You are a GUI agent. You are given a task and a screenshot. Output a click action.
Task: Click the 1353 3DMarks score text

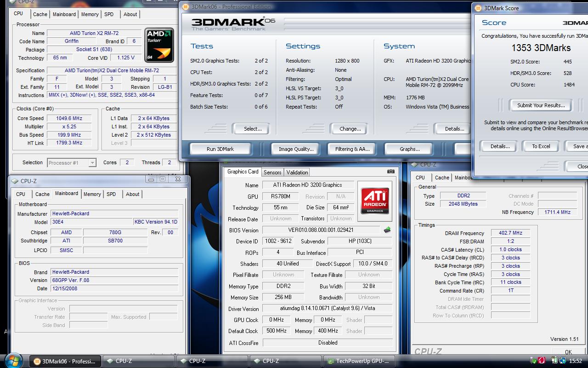(541, 48)
